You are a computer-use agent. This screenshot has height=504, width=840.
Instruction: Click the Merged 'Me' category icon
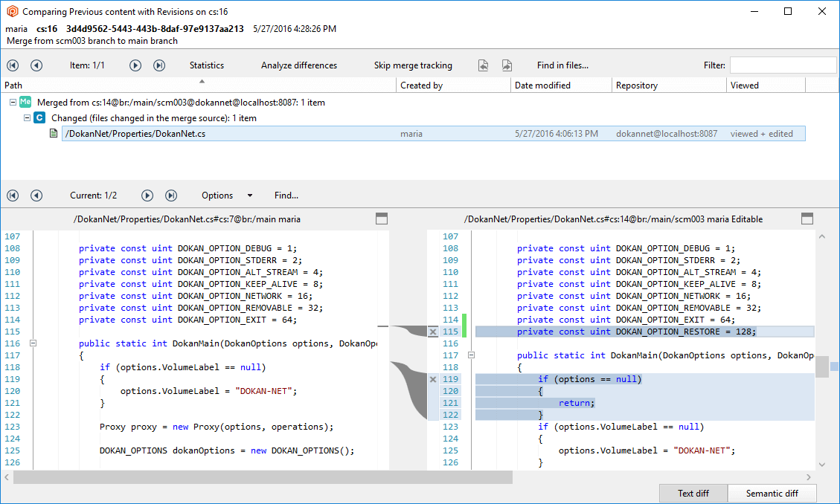pos(25,102)
